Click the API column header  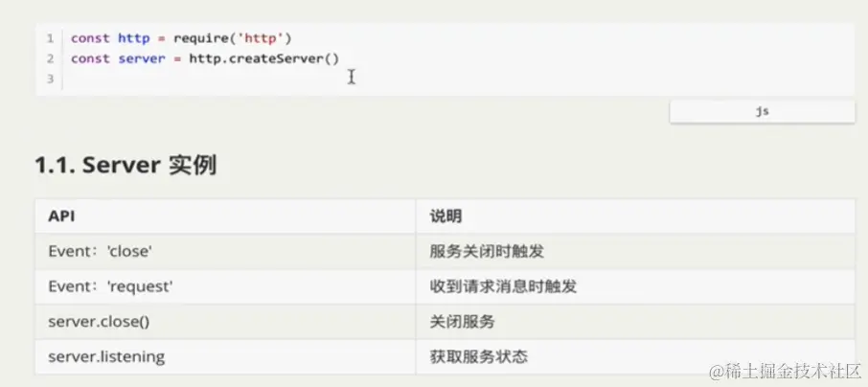[62, 216]
